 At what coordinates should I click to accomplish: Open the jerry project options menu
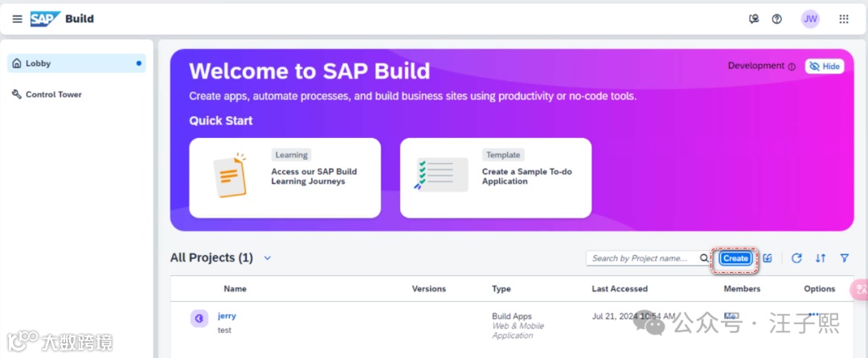click(x=813, y=315)
